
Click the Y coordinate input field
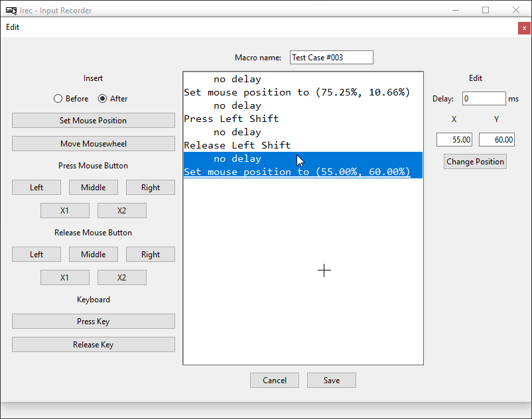click(497, 140)
